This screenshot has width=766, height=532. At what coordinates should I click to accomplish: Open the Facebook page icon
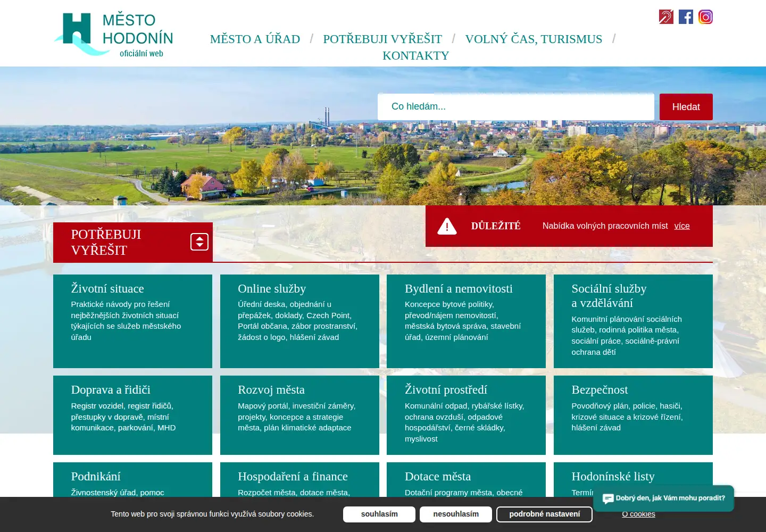tap(686, 17)
